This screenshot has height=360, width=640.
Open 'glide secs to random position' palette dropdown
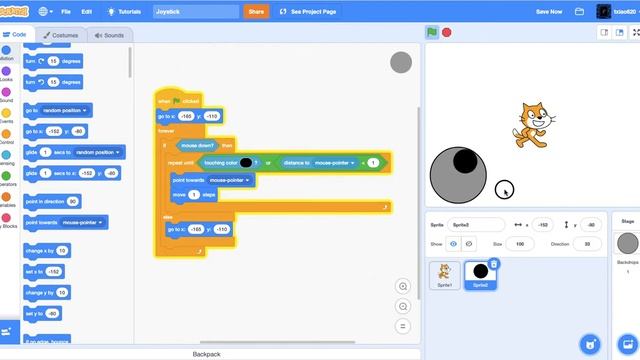[x=98, y=152]
